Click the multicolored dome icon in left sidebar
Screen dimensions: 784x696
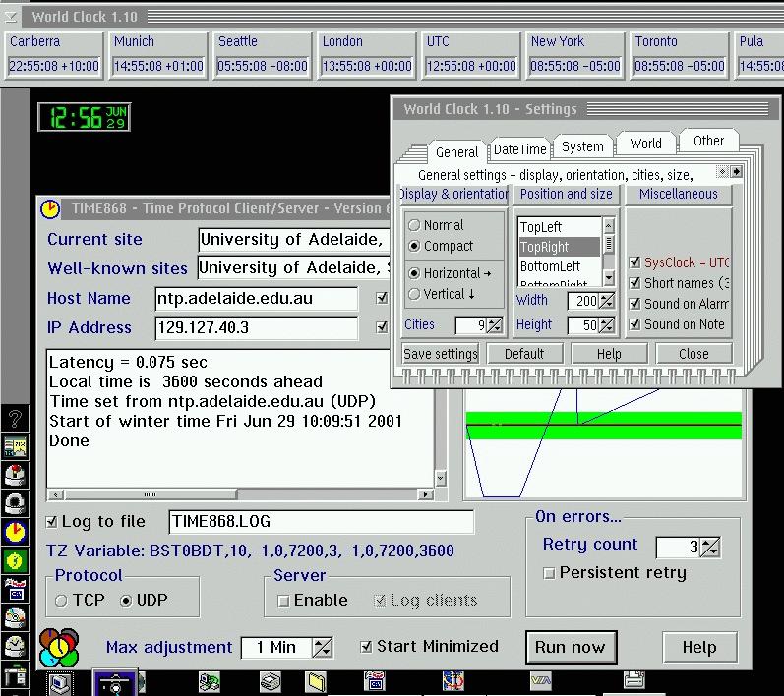pyautogui.click(x=15, y=618)
